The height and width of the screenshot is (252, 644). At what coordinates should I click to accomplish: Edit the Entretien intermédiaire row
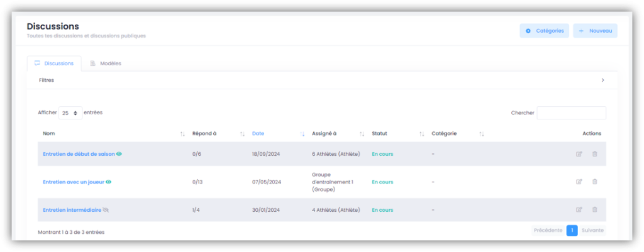(579, 210)
